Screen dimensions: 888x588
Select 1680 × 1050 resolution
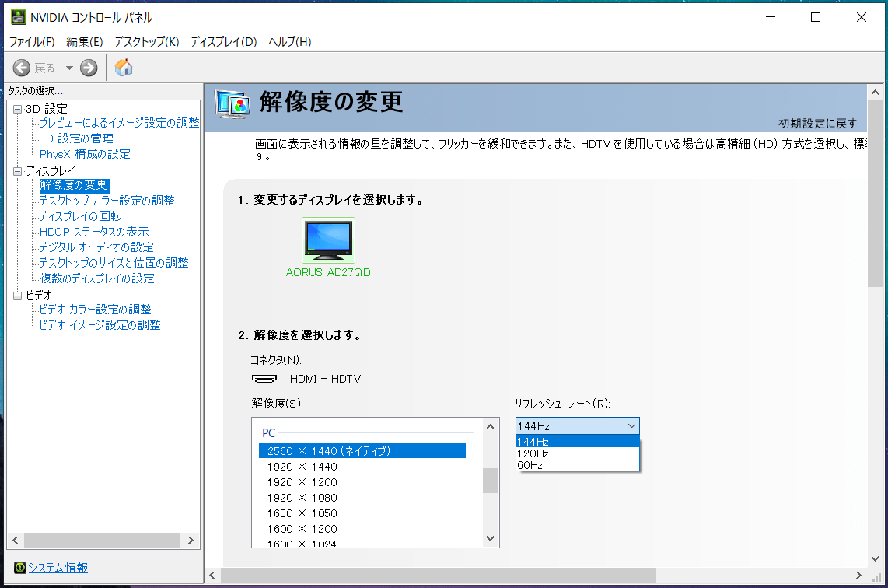[x=362, y=513]
